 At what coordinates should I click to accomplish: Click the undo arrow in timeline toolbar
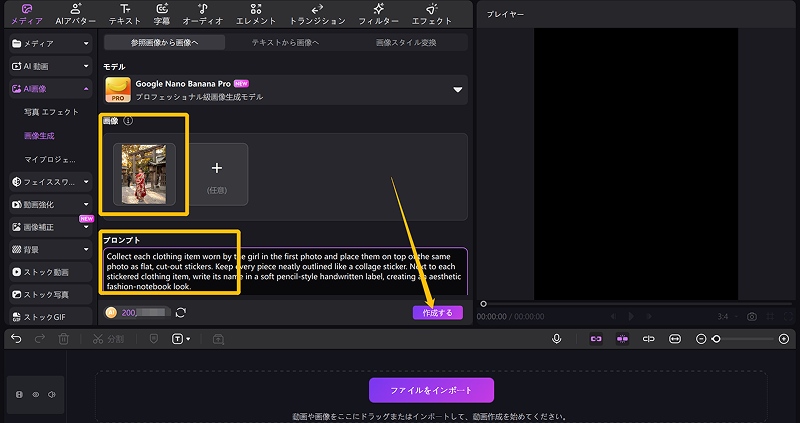click(x=16, y=339)
